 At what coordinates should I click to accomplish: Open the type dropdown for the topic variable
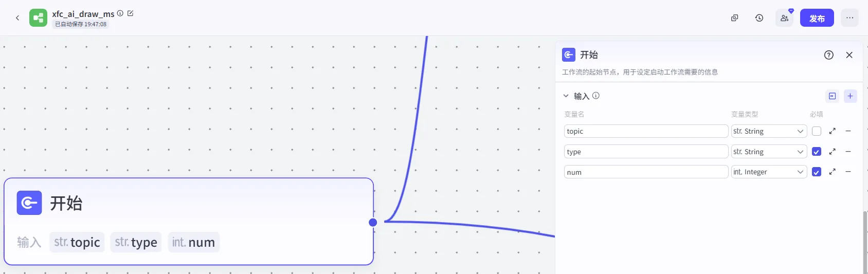pos(768,131)
